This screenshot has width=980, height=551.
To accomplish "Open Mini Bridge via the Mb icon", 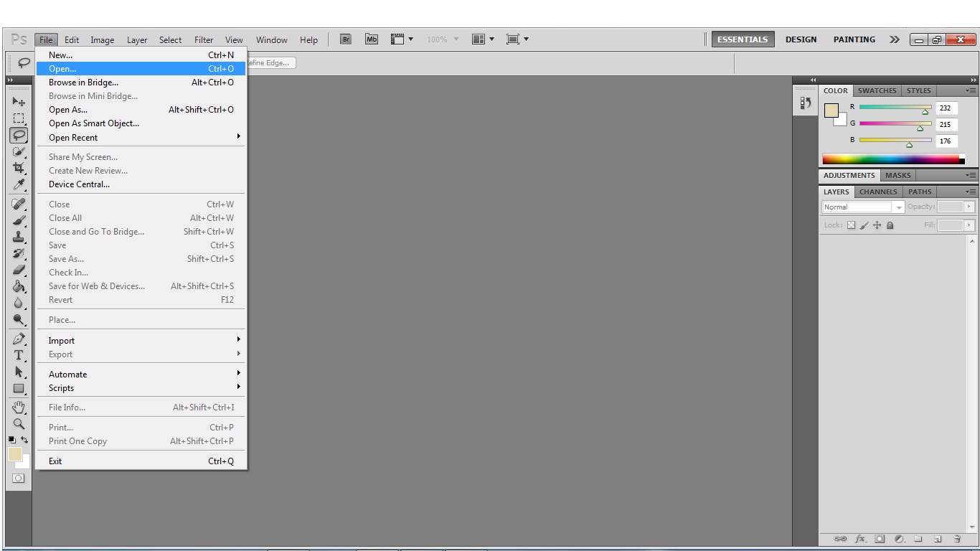I will (372, 39).
